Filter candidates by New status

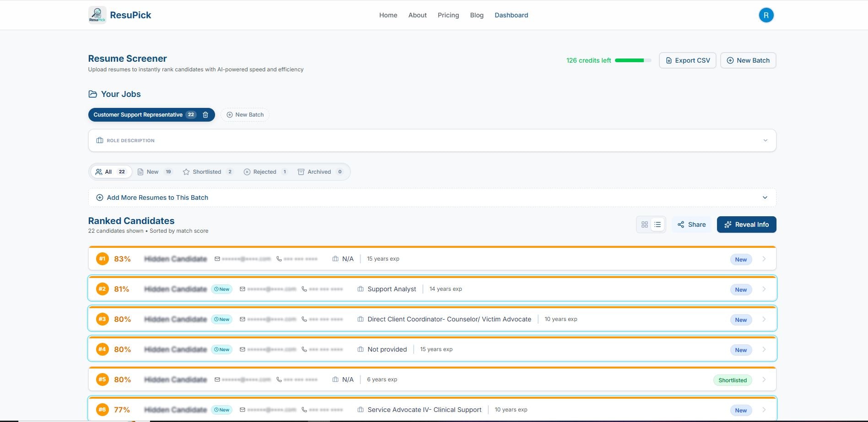coord(155,172)
